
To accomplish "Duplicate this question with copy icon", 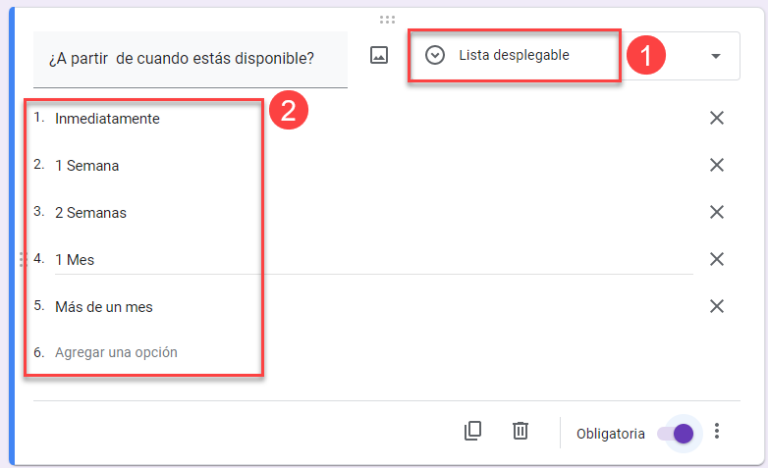I will 473,431.
